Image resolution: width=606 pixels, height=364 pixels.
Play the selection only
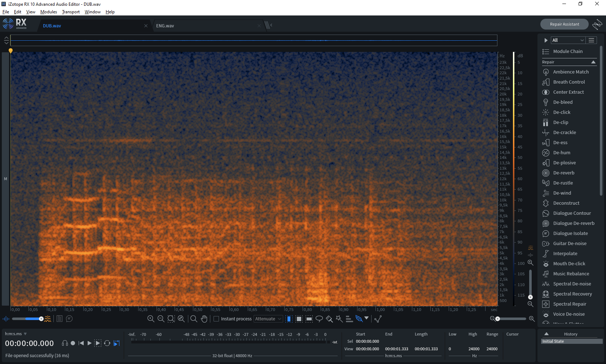(98, 343)
